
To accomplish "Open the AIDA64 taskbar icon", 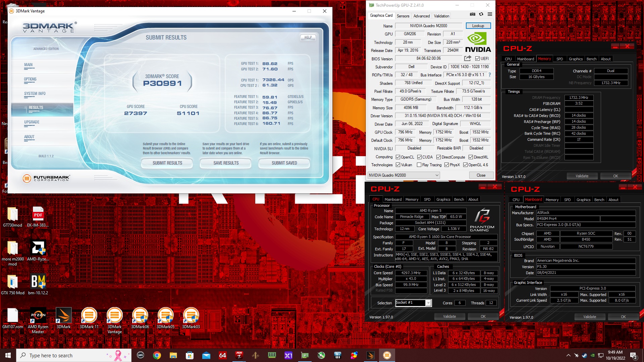I will pos(222,355).
